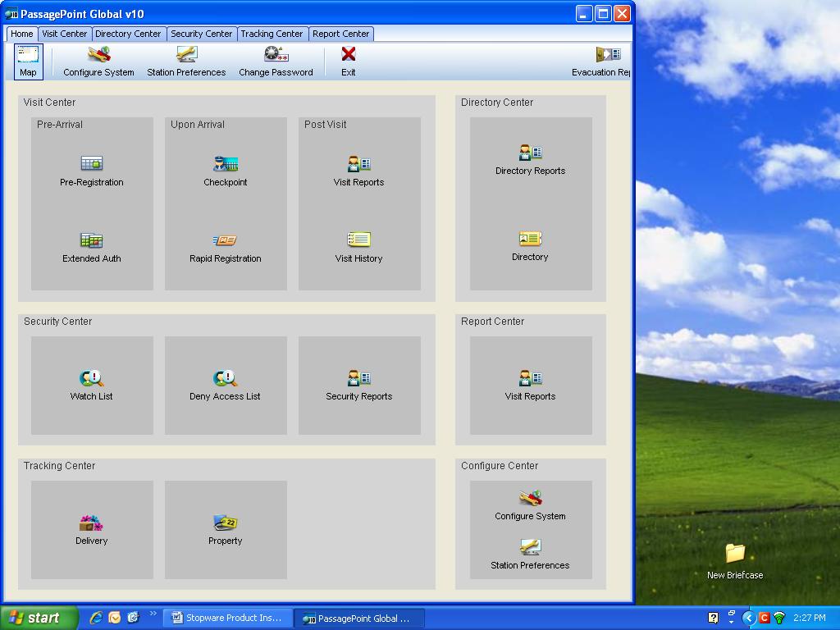840x630 pixels.
Task: Open the Directory icon
Action: 530,240
